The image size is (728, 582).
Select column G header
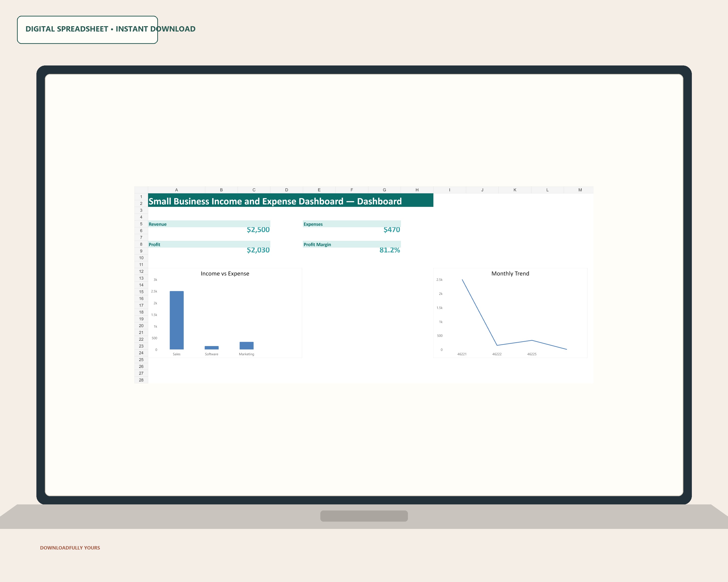(384, 190)
